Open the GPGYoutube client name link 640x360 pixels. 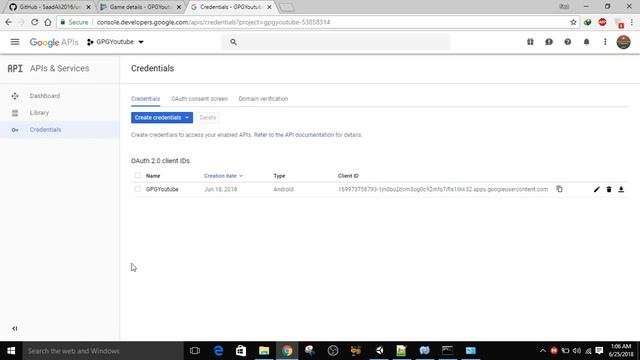click(x=162, y=189)
